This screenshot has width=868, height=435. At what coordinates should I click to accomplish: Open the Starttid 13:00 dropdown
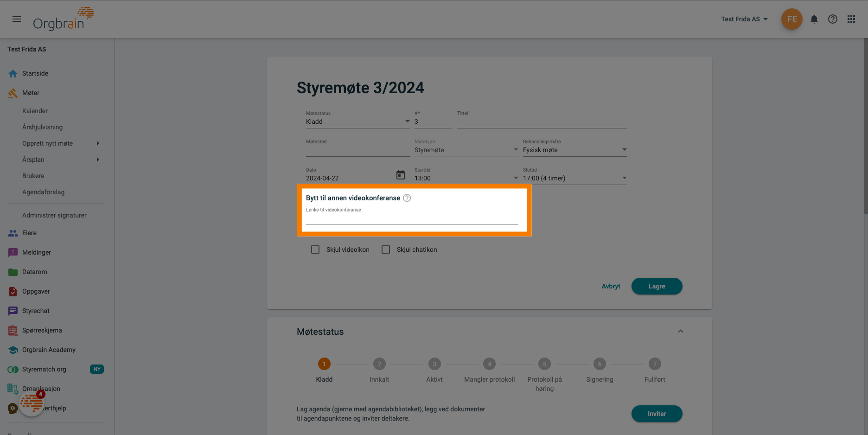466,178
